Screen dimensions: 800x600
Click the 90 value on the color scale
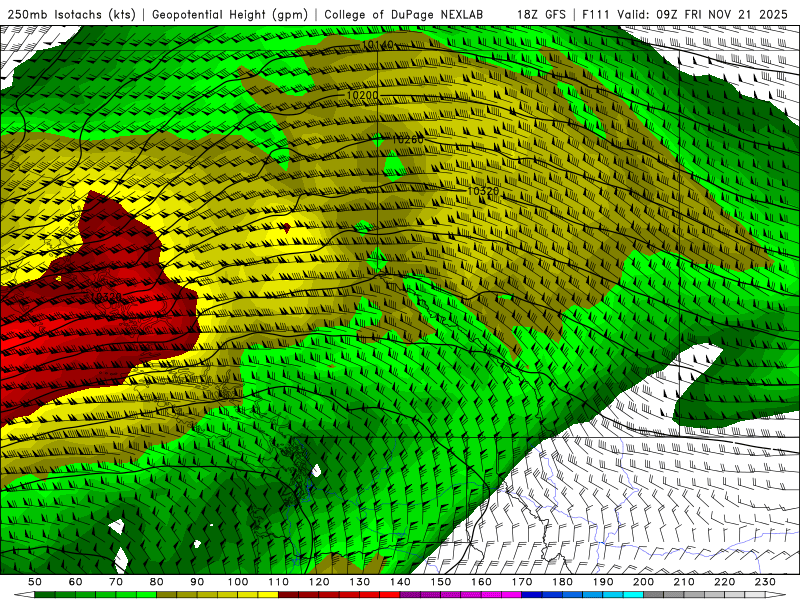(x=197, y=582)
